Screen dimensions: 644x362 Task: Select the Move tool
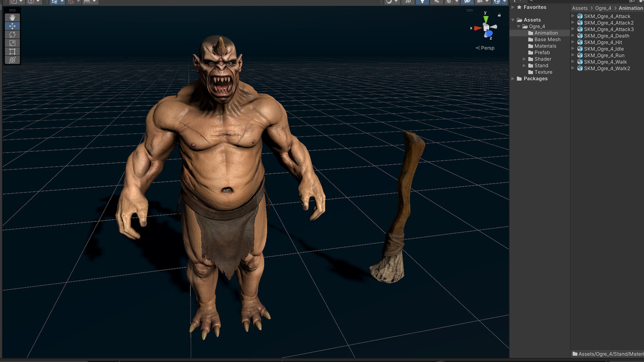click(12, 26)
